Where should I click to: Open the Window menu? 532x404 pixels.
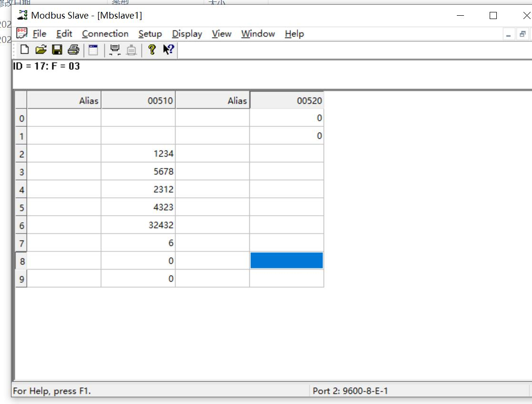click(258, 34)
